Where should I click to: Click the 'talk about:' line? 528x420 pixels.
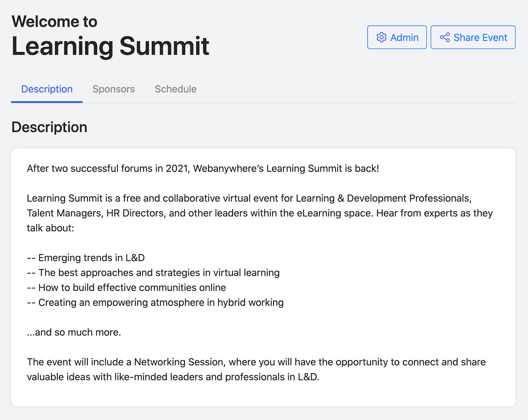(x=50, y=228)
